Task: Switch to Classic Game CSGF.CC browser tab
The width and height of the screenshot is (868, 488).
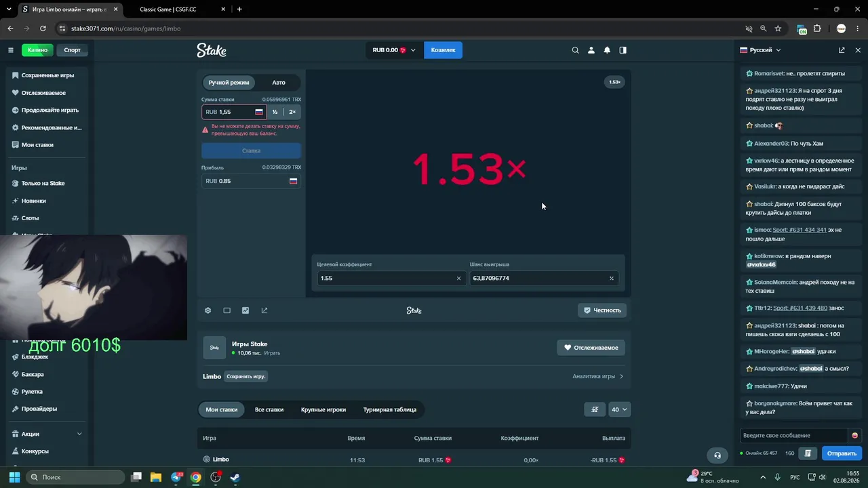Action: (176, 9)
